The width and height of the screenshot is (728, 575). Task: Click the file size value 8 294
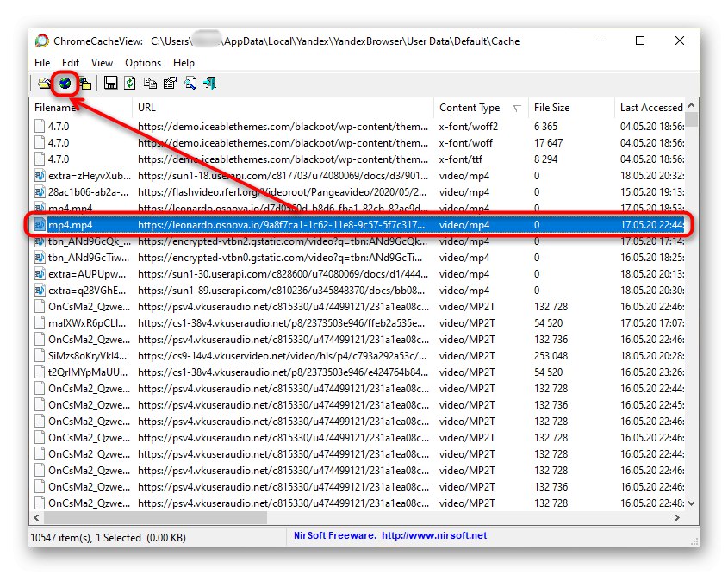click(545, 159)
